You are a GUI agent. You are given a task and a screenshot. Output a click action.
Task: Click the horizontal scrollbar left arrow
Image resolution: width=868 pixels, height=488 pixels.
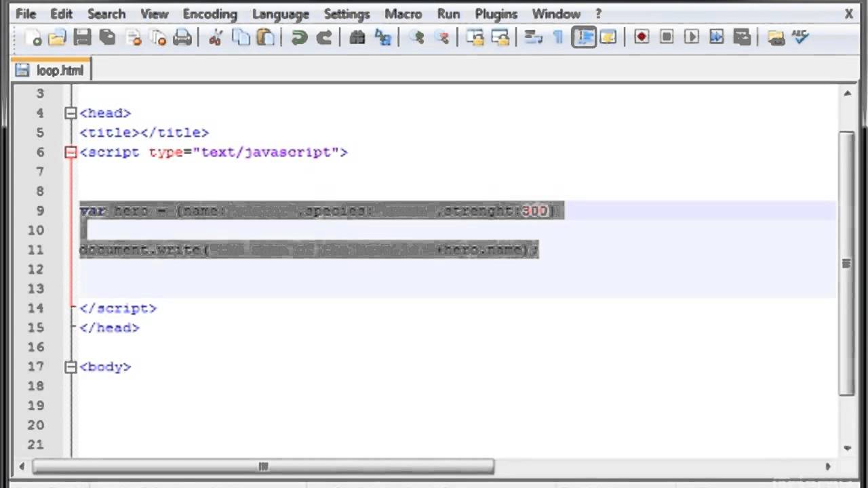pyautogui.click(x=22, y=466)
